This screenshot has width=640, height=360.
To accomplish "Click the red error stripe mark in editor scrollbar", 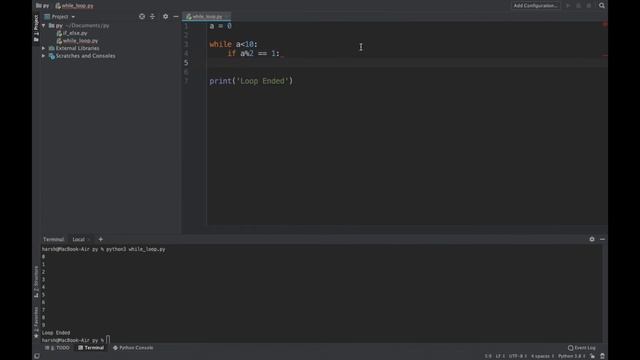I will [605, 56].
